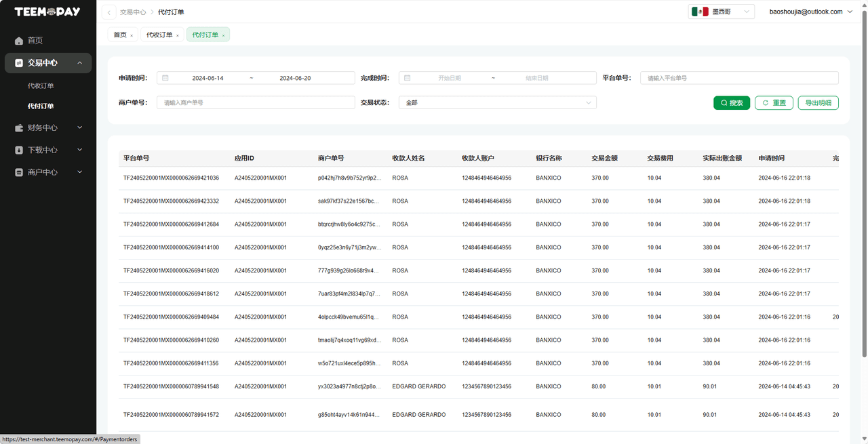
Task: Click BANXICO in order …411356 row
Action: [x=549, y=363]
